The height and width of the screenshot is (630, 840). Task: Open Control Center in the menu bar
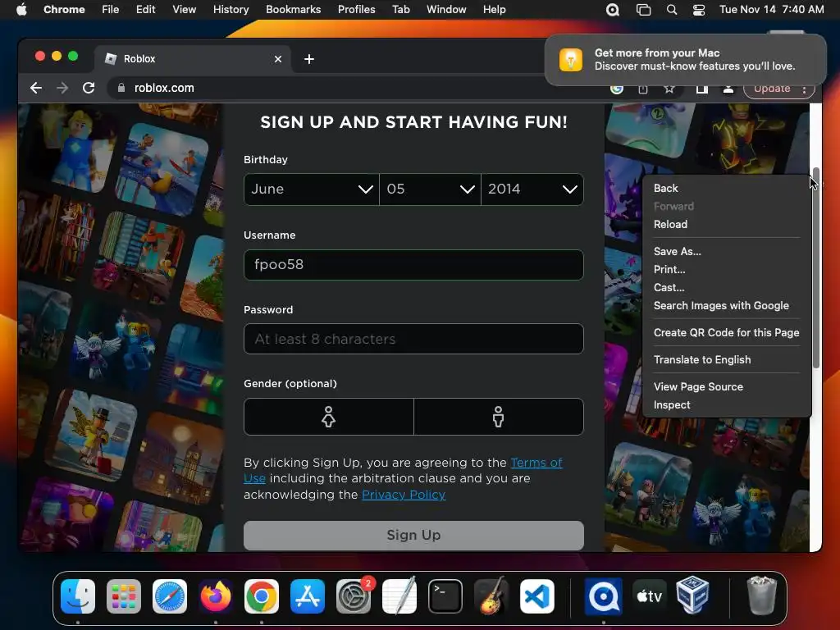[x=699, y=10]
